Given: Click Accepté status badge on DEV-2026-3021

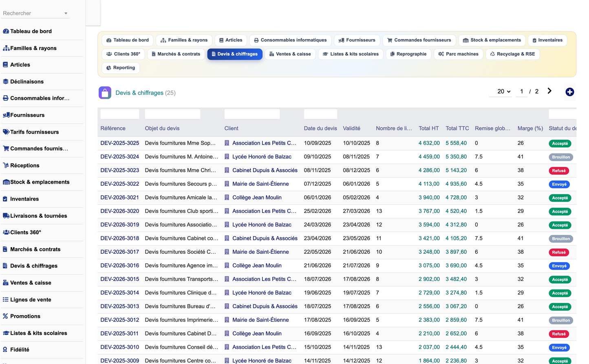Looking at the screenshot, I should coord(560,198).
